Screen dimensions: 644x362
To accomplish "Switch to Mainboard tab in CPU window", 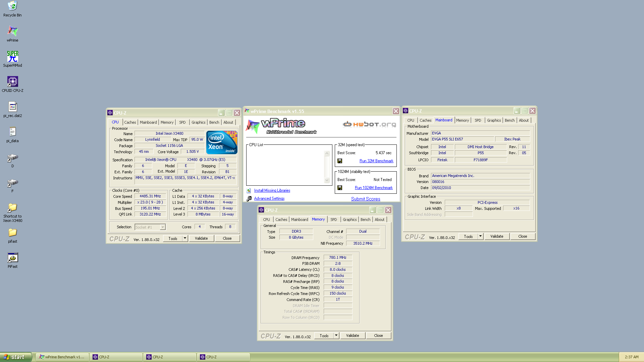I will coord(148,122).
